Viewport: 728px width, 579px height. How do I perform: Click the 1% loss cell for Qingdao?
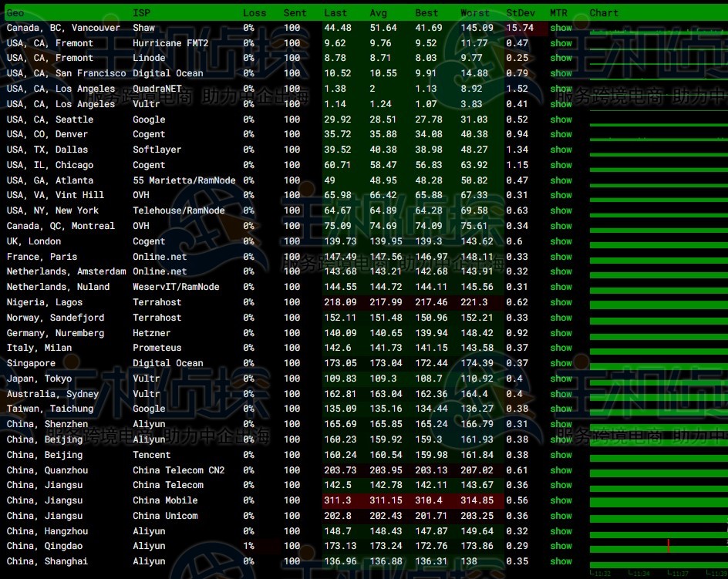point(248,546)
